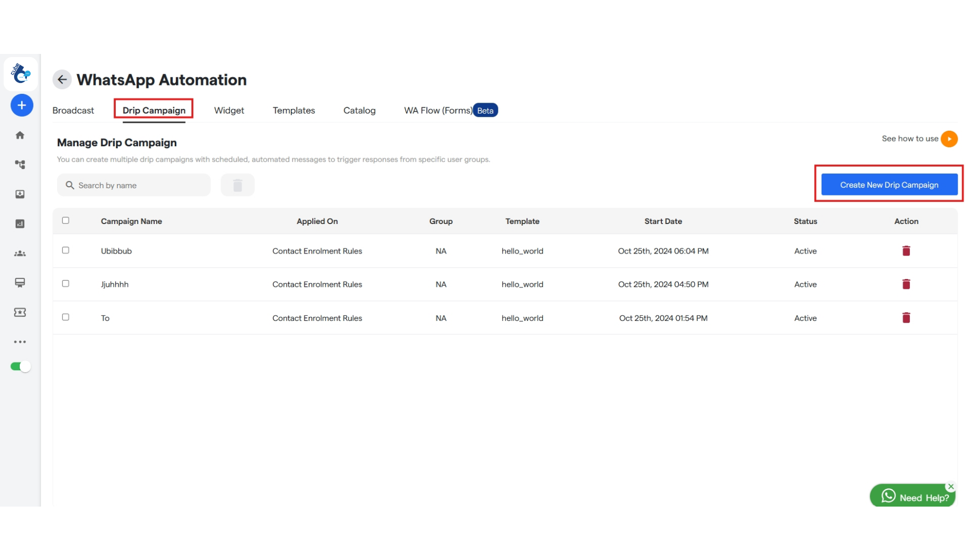Viewport: 968px width, 560px height.
Task: Play the See how to use video
Action: click(x=949, y=139)
